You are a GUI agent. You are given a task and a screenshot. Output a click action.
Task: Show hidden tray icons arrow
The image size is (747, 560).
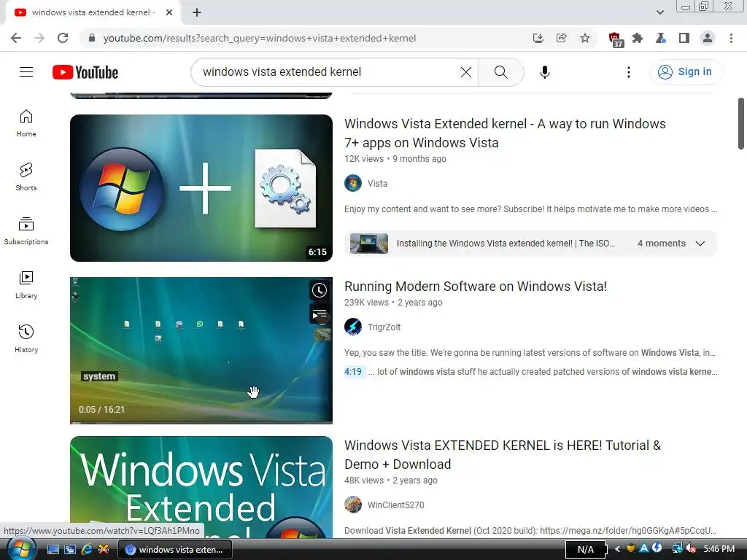(x=617, y=549)
